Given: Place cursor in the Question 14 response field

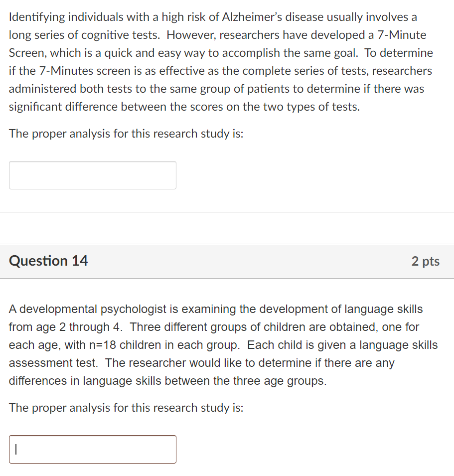Looking at the screenshot, I should [x=92, y=449].
